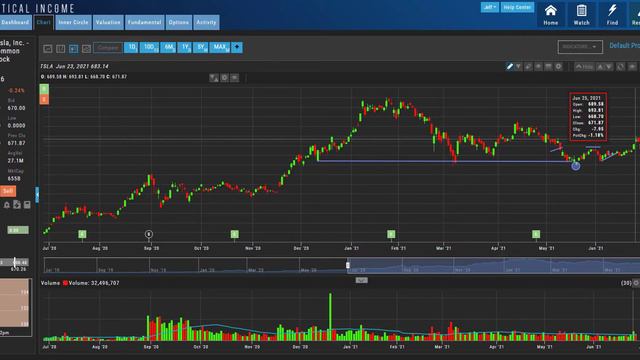This screenshot has width=640, height=360.
Task: Click the small handle above the Volume panel
Action: click(x=362, y=280)
